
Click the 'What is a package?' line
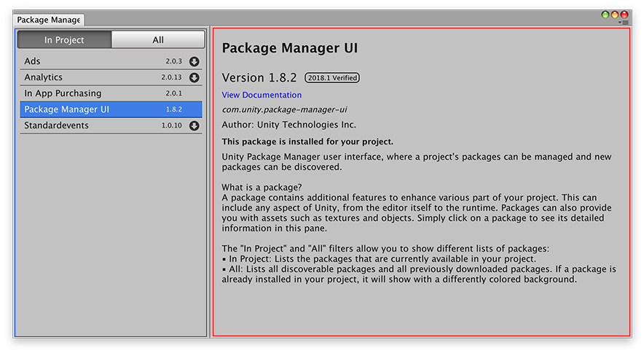(x=262, y=187)
